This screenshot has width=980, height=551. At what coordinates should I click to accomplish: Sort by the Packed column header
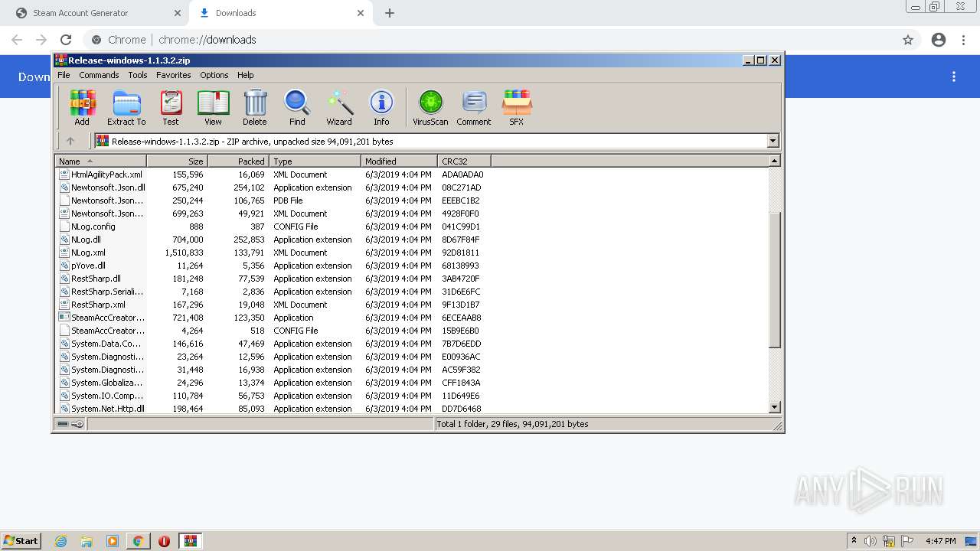coord(238,161)
